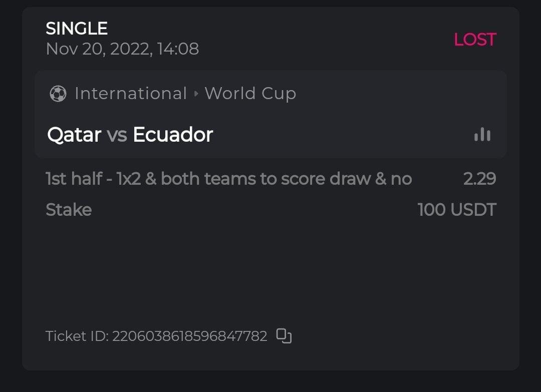
Task: Click the 100 USDT stake amount
Action: (457, 210)
